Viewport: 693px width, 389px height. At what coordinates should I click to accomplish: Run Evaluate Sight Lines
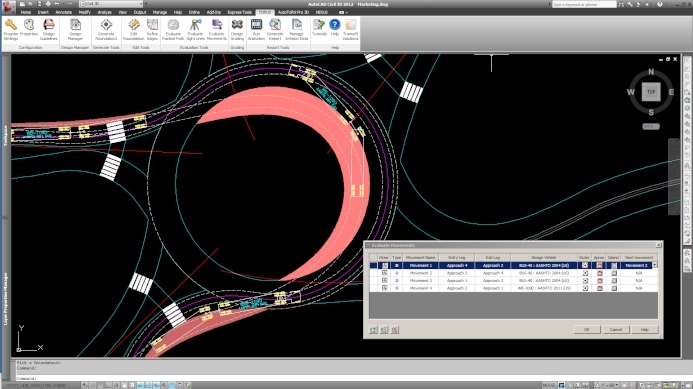coord(195,30)
